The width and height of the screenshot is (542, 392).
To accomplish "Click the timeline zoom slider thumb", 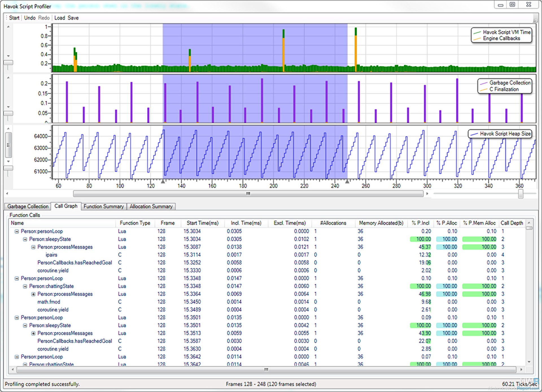I will (521, 194).
